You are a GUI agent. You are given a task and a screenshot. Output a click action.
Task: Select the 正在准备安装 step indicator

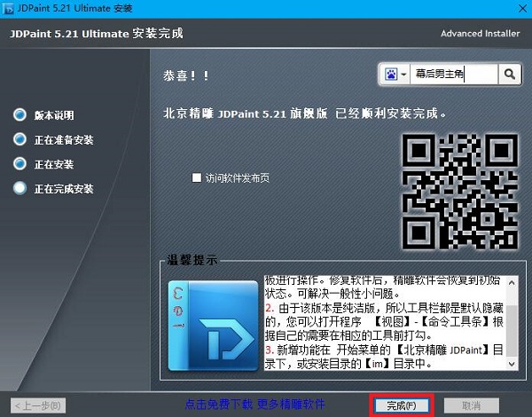coord(20,140)
